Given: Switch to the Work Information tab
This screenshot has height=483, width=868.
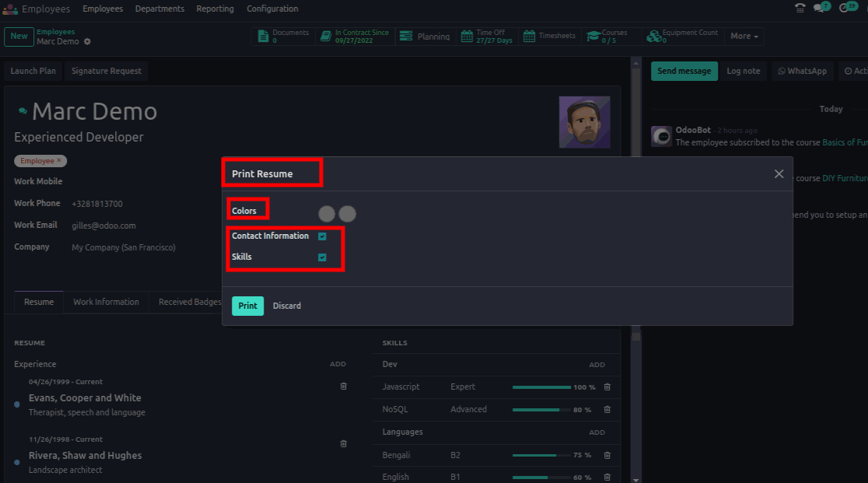Looking at the screenshot, I should (x=106, y=302).
